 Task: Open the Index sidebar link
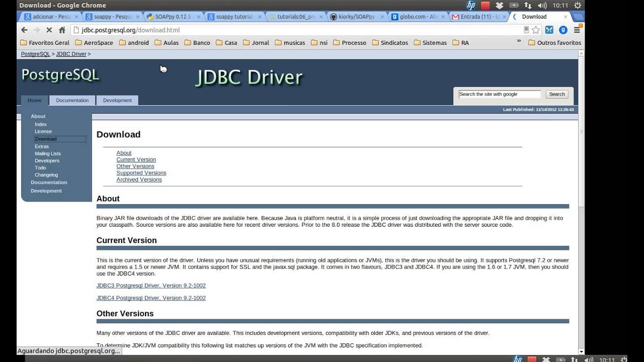coord(41,124)
